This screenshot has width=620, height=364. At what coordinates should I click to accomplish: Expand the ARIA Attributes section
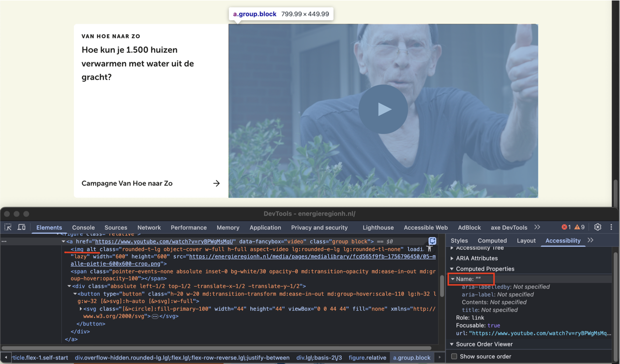(x=452, y=258)
